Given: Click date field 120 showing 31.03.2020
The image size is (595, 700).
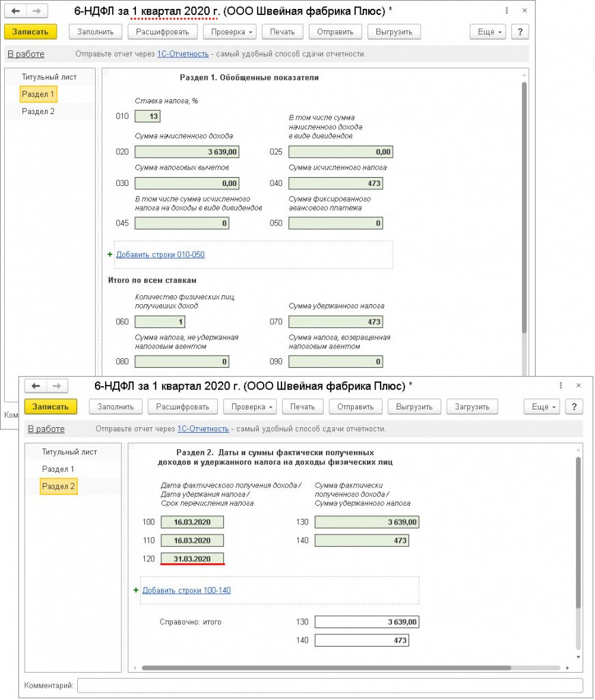Looking at the screenshot, I should pyautogui.click(x=192, y=558).
